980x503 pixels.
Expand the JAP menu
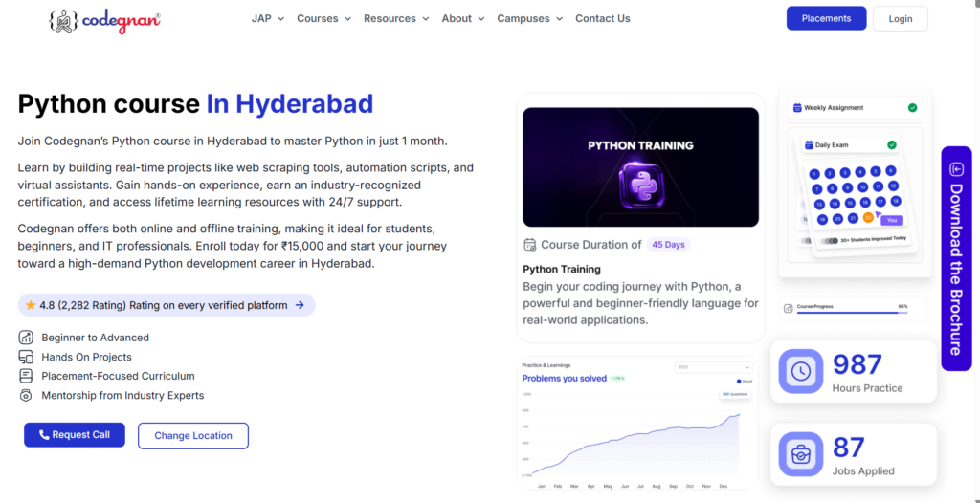[268, 19]
